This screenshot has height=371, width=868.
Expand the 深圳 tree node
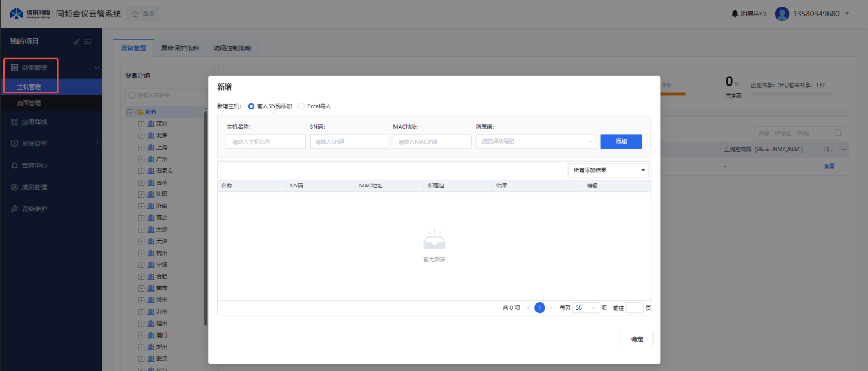(x=141, y=124)
